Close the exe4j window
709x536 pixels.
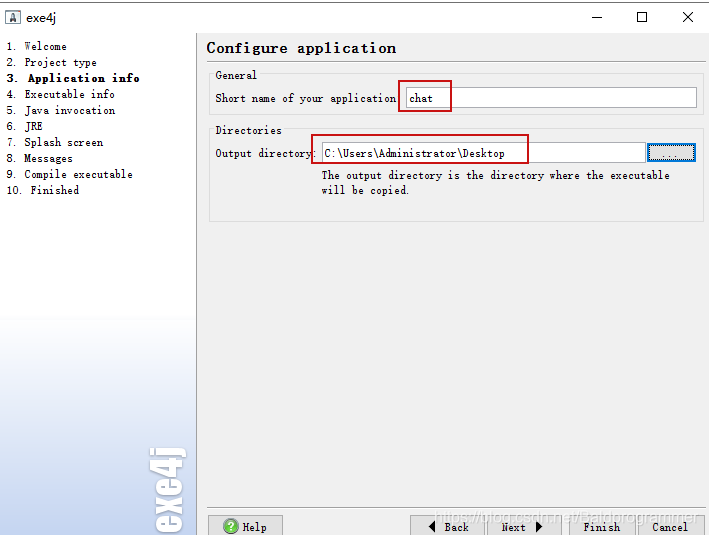pyautogui.click(x=688, y=18)
